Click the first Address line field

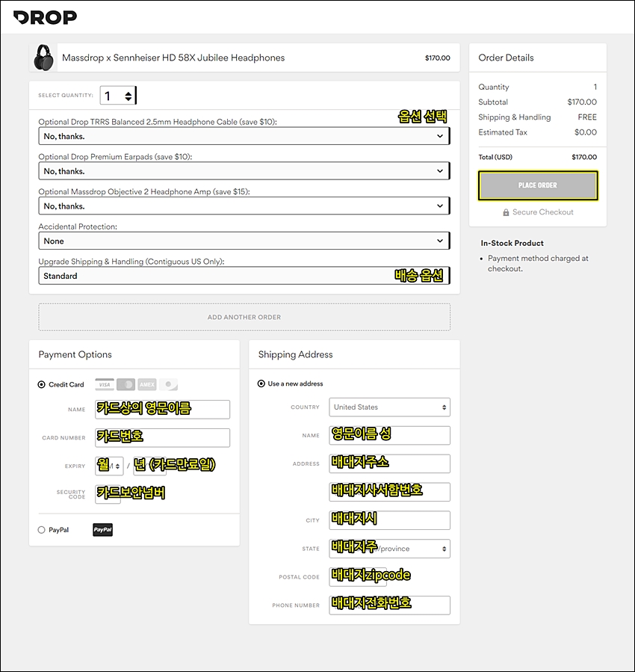pos(390,463)
